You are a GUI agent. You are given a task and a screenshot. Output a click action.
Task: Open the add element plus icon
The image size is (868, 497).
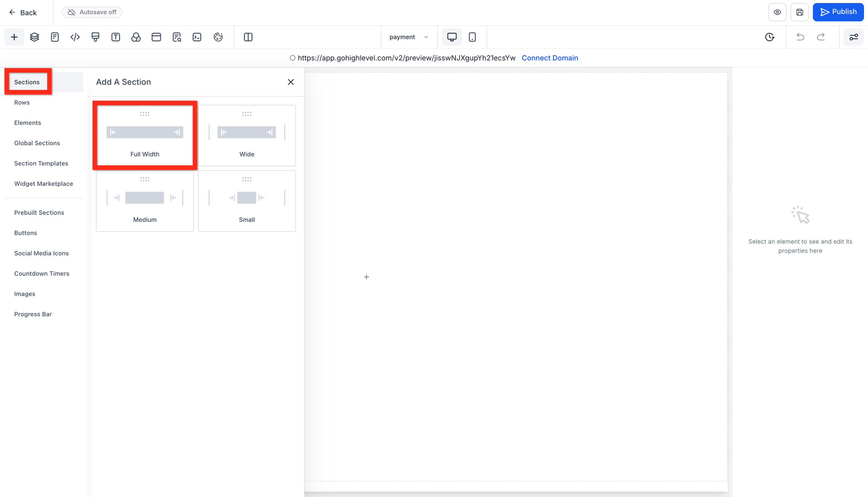pyautogui.click(x=14, y=37)
